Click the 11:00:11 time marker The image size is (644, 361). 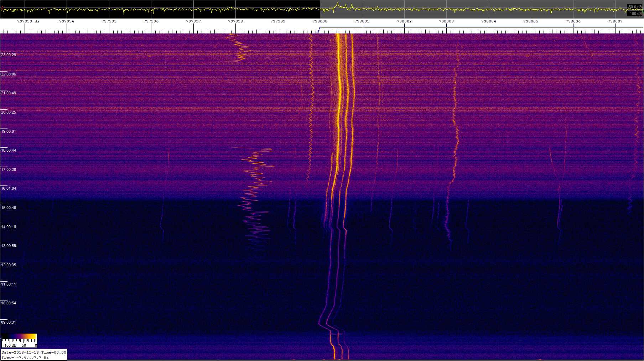coord(9,284)
